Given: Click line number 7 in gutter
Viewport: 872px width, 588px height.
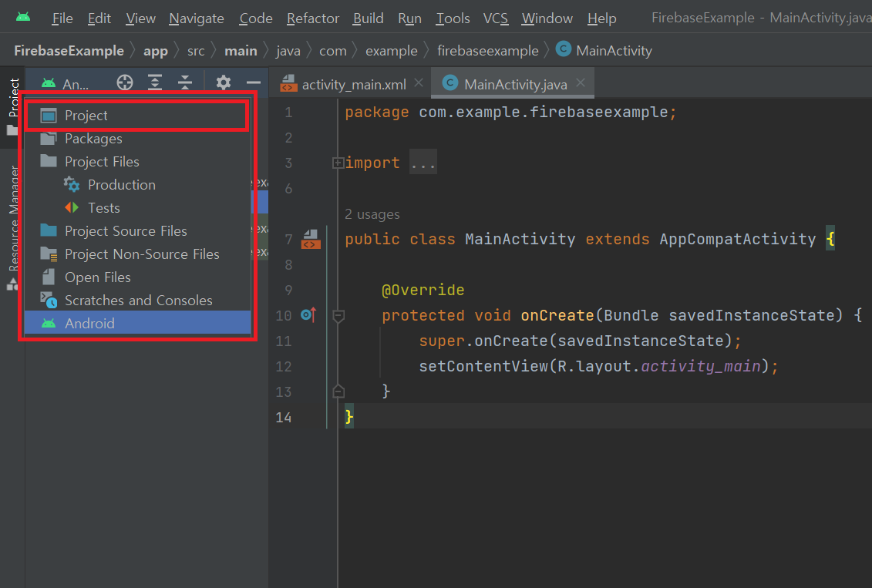Looking at the screenshot, I should tap(288, 240).
